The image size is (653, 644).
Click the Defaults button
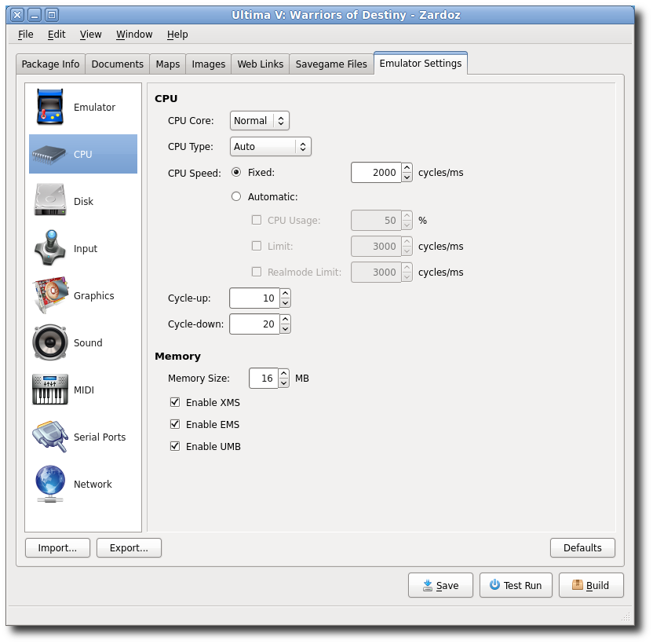(582, 547)
